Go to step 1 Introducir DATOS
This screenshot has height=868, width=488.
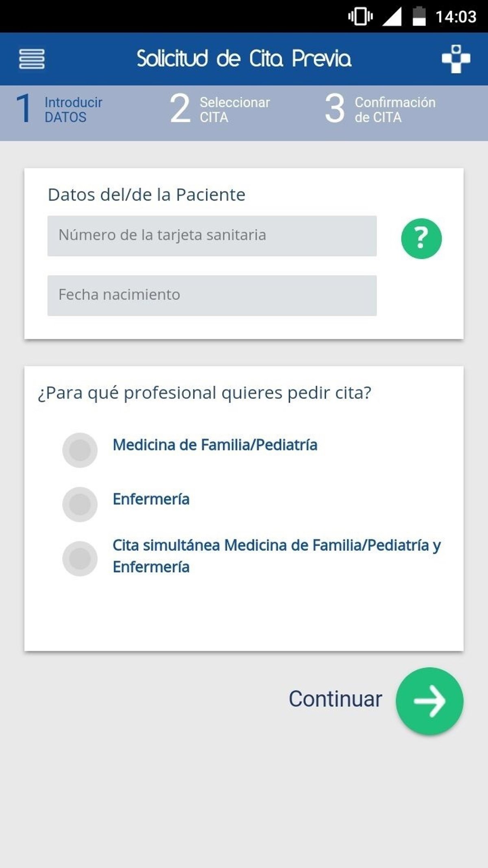pos(59,109)
